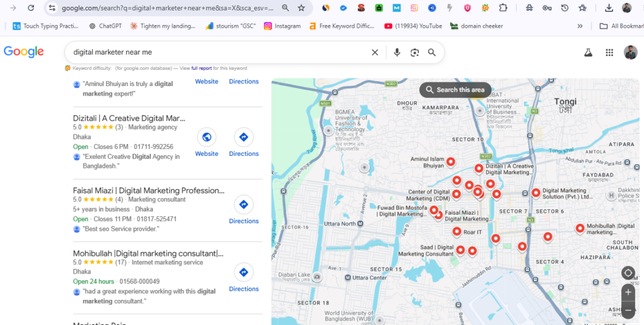Start voice search with microphone icon
Image resolution: width=644 pixels, height=325 pixels.
[397, 52]
